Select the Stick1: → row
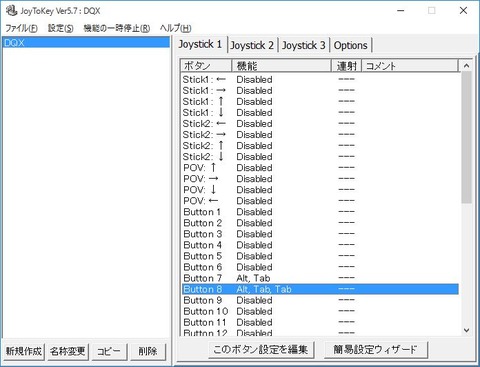 pyautogui.click(x=320, y=90)
